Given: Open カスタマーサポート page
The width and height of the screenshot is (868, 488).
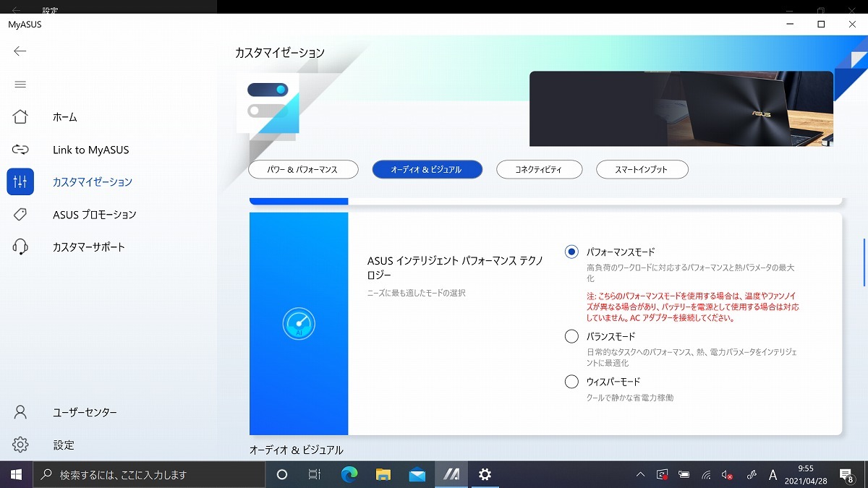Looking at the screenshot, I should click(x=89, y=247).
